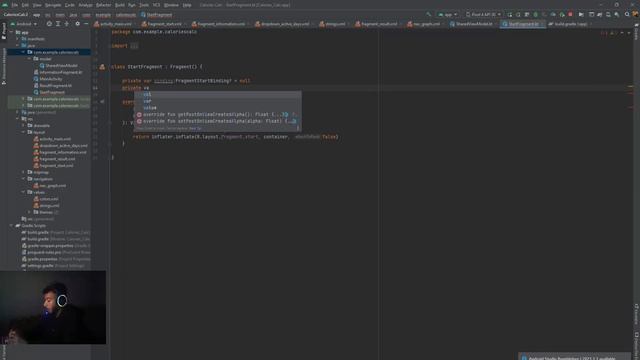
Task: Select MainActivity in project tree
Action: pyautogui.click(x=48, y=79)
